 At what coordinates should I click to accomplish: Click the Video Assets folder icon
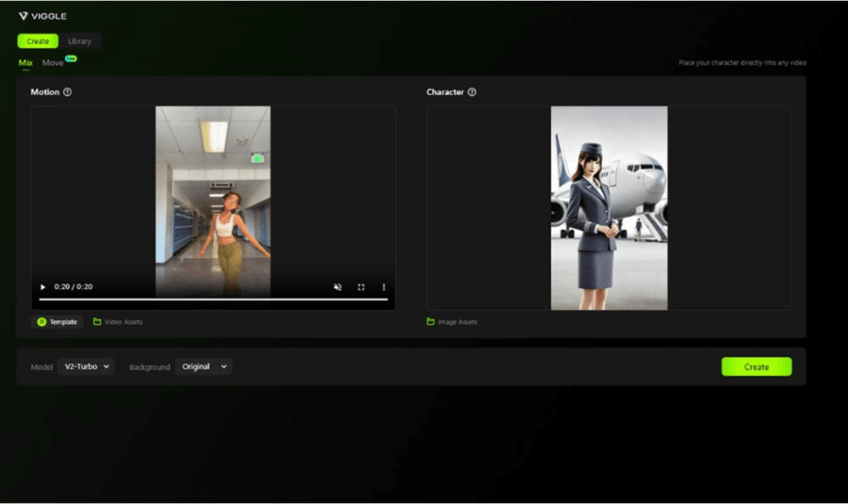pyautogui.click(x=97, y=322)
